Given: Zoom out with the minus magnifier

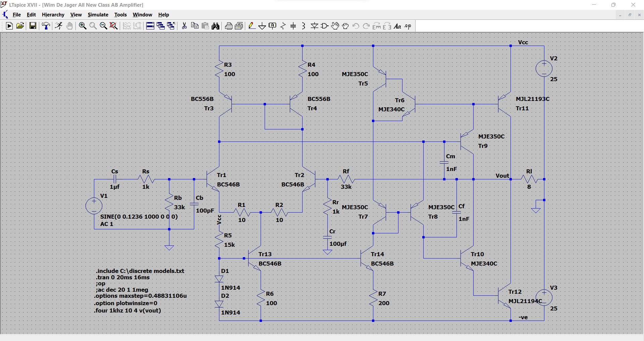Looking at the screenshot, I should [103, 26].
